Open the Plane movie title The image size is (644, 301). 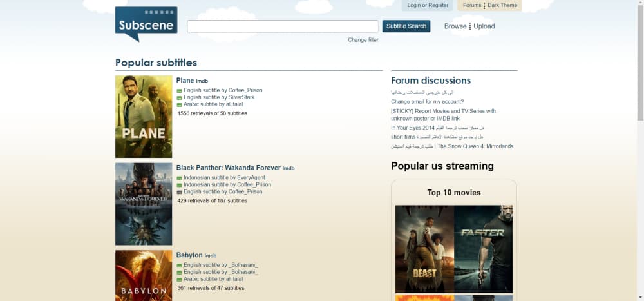(185, 80)
